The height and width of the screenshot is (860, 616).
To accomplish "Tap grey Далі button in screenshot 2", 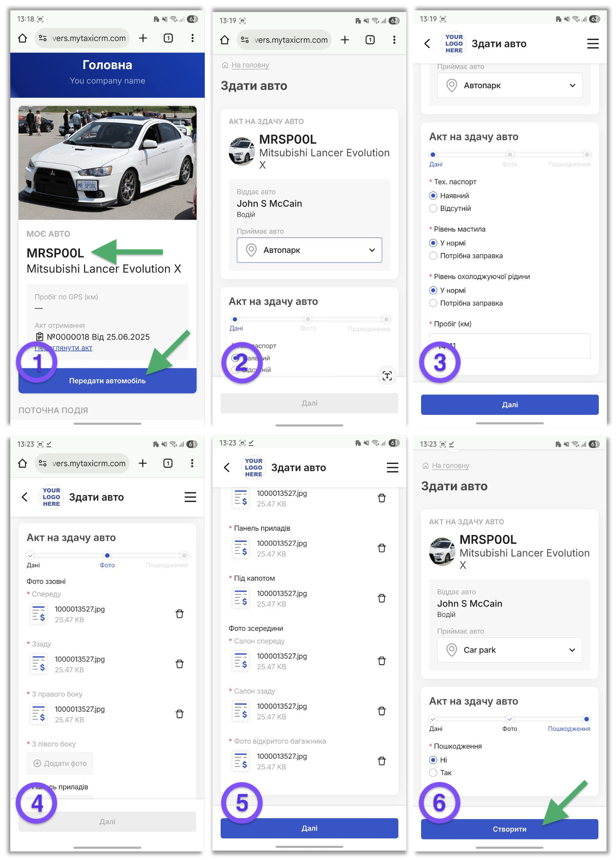I will pos(309,403).
